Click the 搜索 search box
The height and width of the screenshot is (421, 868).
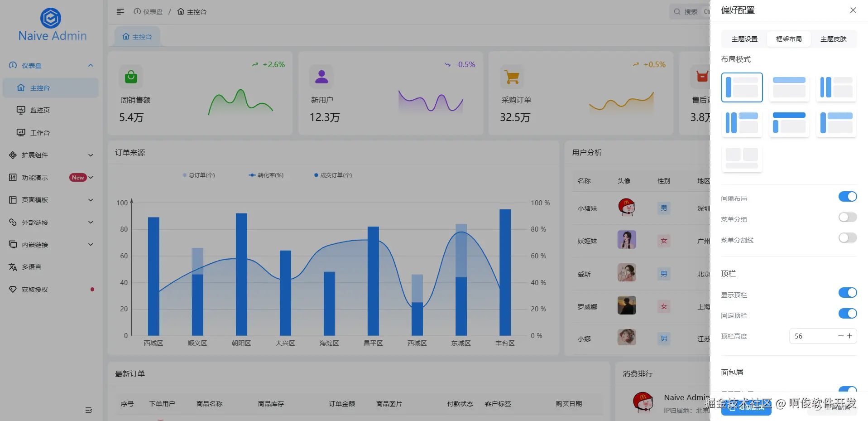[x=690, y=12]
